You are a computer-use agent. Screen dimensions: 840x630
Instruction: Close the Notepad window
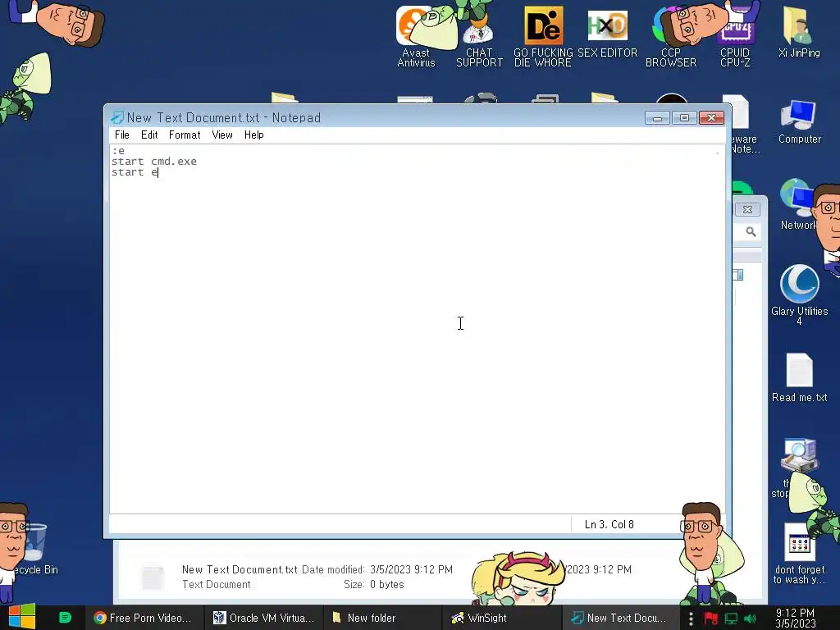click(711, 118)
